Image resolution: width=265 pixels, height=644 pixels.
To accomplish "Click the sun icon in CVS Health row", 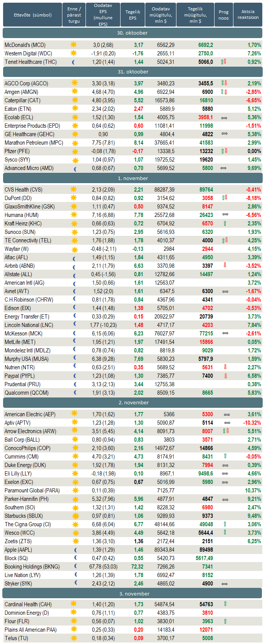I will click(73, 189).
